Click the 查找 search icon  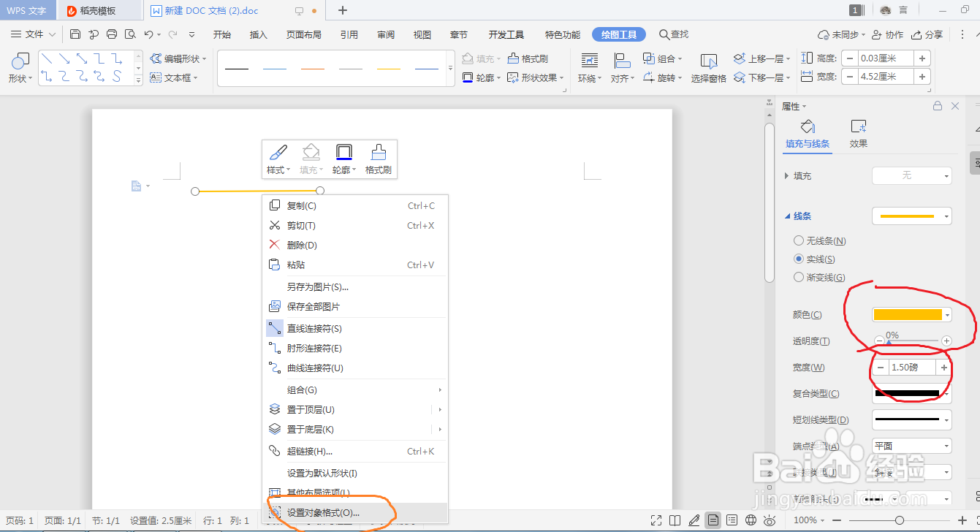click(664, 34)
